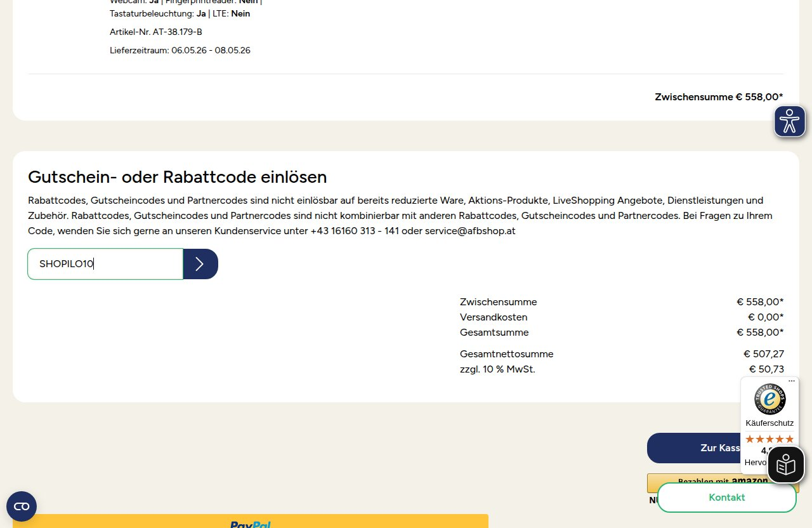Pay with the Amazon button

[723, 482]
